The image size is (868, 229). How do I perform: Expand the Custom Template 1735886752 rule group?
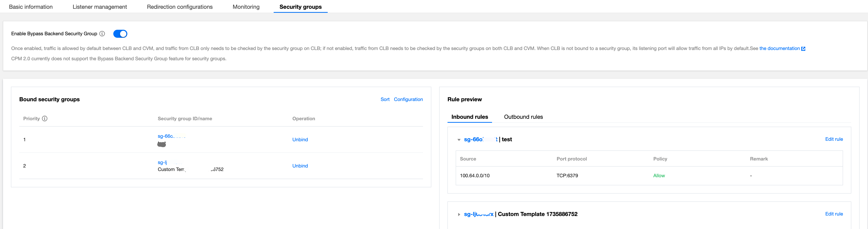pos(459,214)
